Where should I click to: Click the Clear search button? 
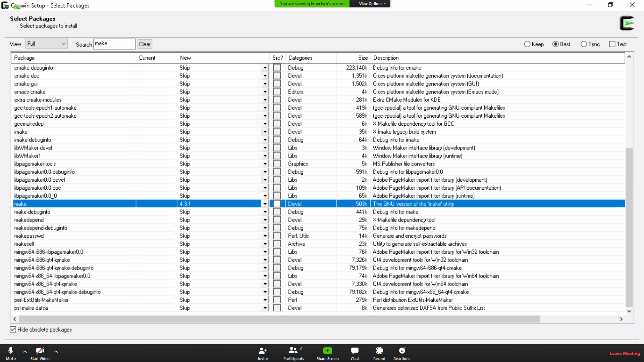[x=145, y=44]
